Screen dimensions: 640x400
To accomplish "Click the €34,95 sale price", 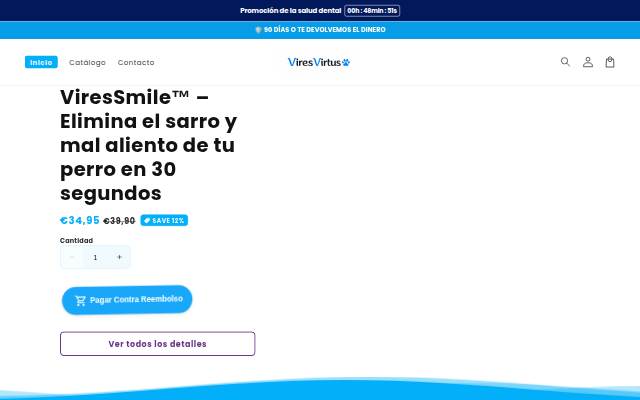I will coord(80,220).
